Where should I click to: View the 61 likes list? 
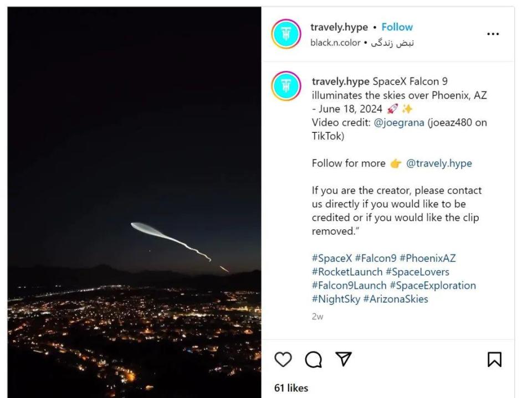tap(291, 388)
